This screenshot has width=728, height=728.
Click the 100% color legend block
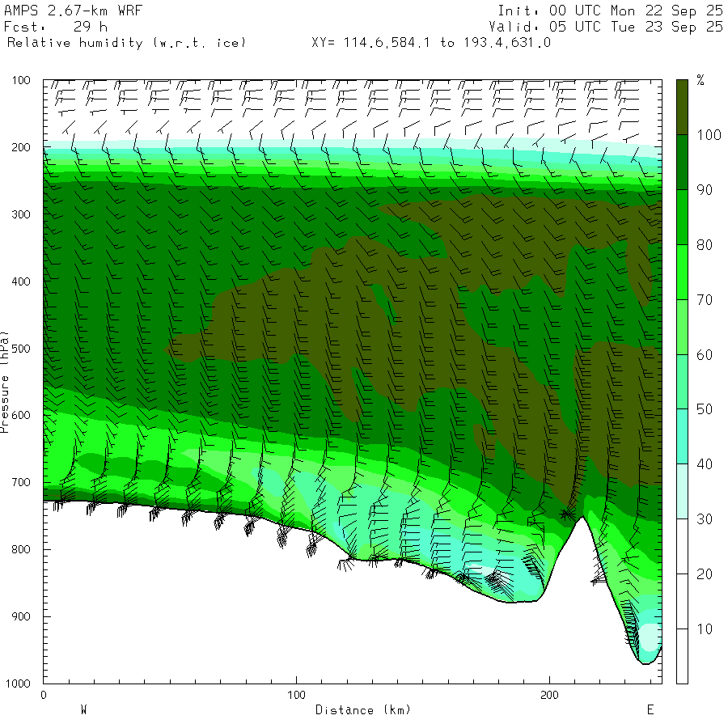click(x=682, y=108)
